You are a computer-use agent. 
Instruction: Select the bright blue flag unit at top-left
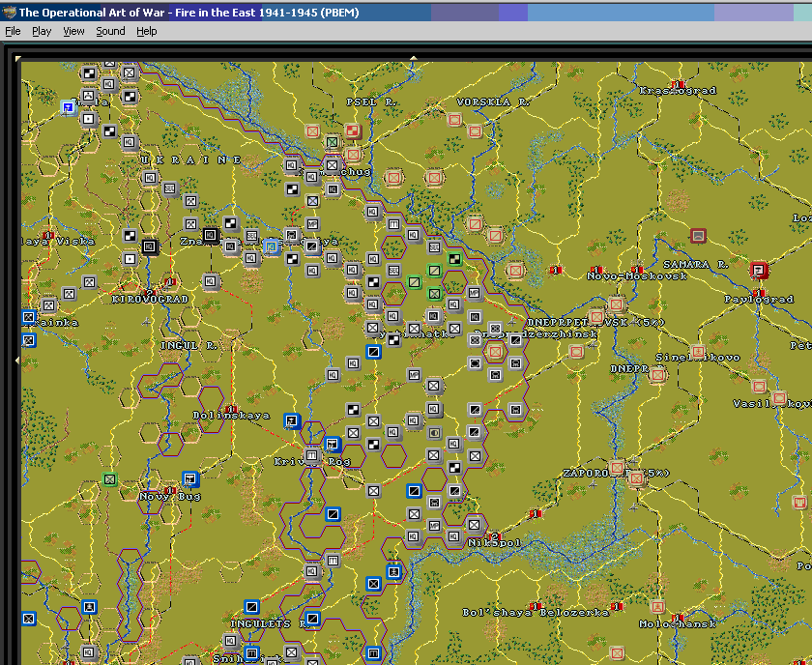69,107
